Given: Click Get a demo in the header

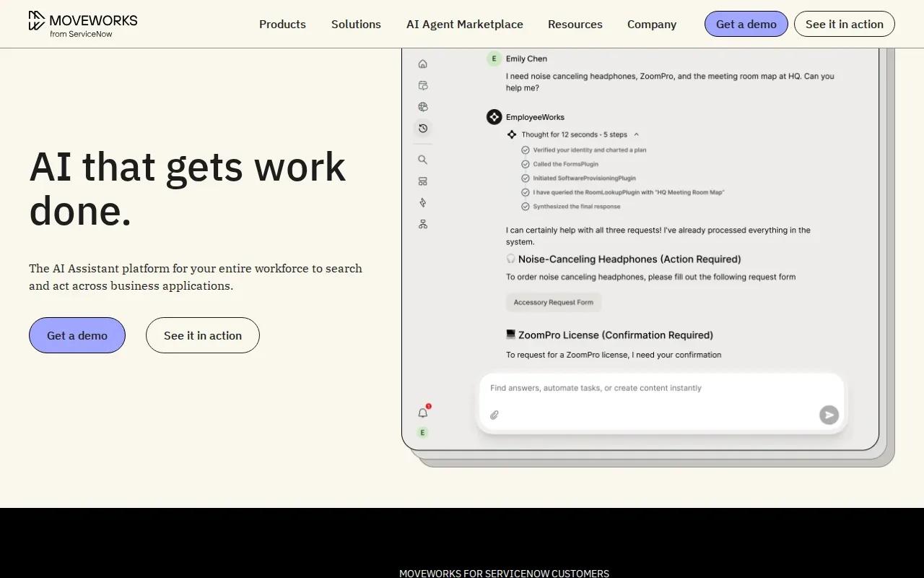Looking at the screenshot, I should 746,24.
